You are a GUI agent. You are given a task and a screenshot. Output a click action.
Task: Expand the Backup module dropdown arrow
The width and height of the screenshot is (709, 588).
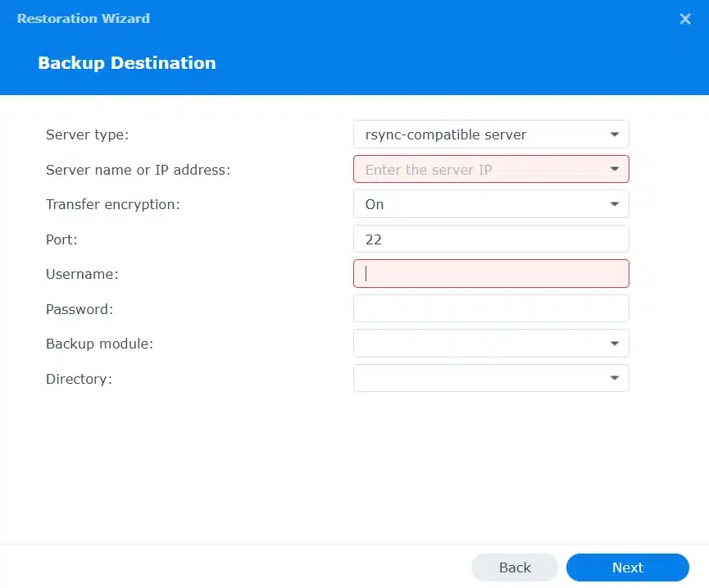(x=614, y=344)
